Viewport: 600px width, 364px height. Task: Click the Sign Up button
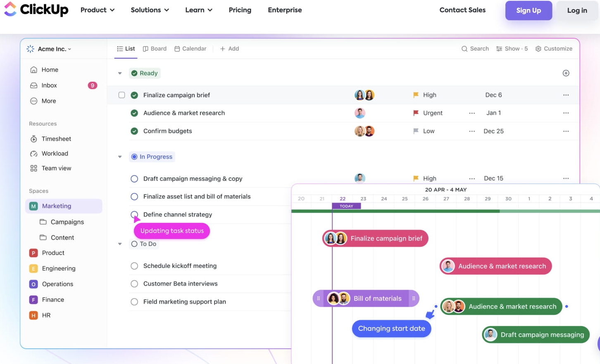pos(529,10)
